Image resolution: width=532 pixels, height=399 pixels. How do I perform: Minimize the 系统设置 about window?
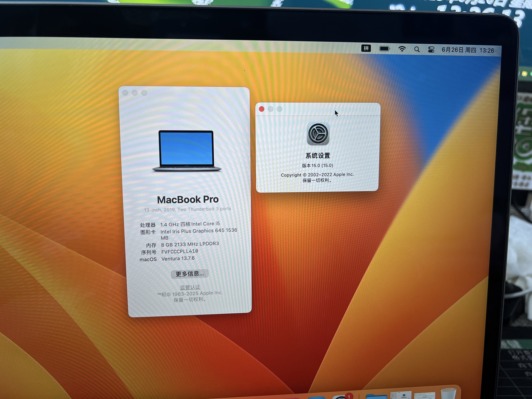pyautogui.click(x=271, y=109)
